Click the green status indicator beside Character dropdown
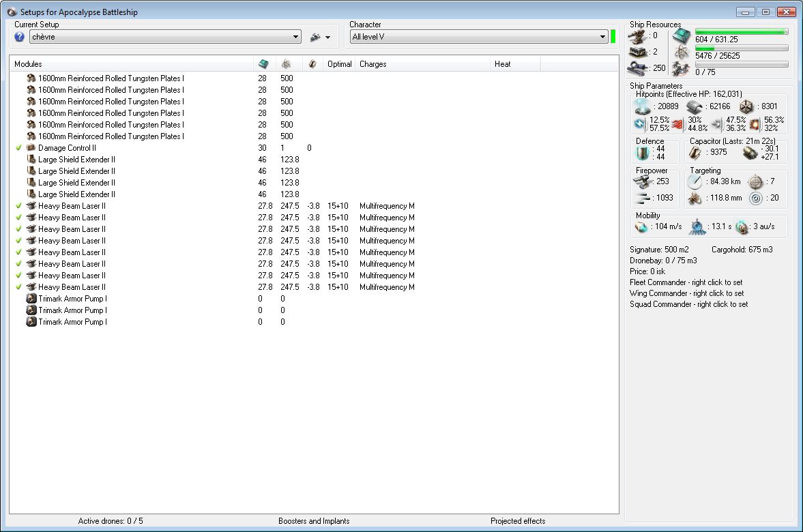Viewport: 803px width, 532px height. (613, 37)
